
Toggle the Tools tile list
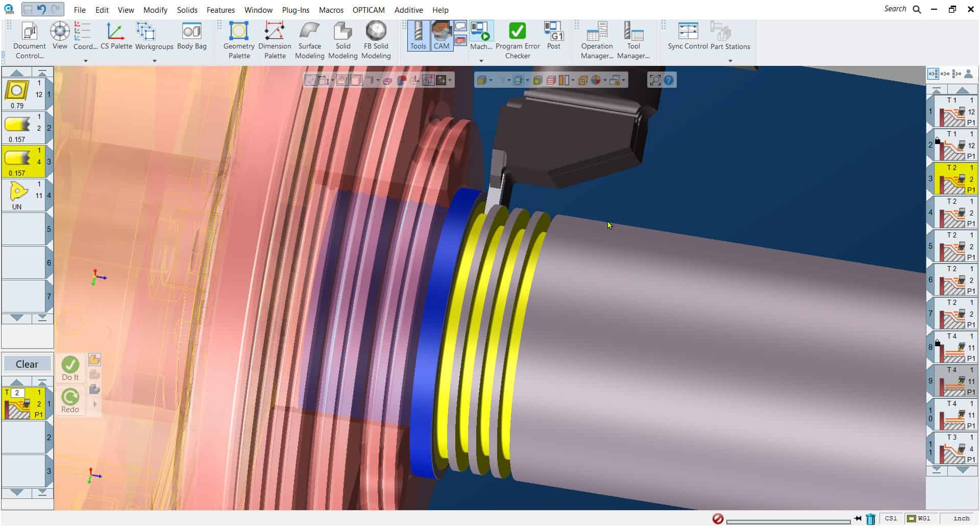point(418,36)
